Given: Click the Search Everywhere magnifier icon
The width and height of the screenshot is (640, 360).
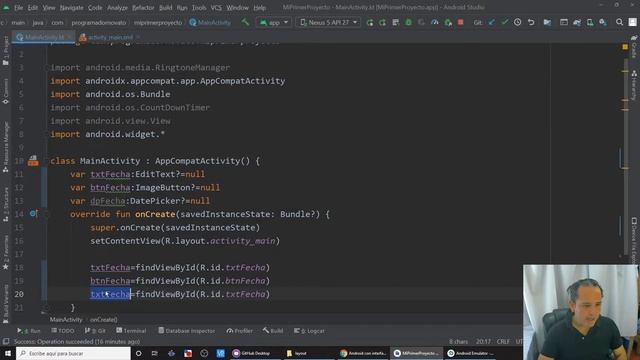Looking at the screenshot, I should click(x=619, y=22).
